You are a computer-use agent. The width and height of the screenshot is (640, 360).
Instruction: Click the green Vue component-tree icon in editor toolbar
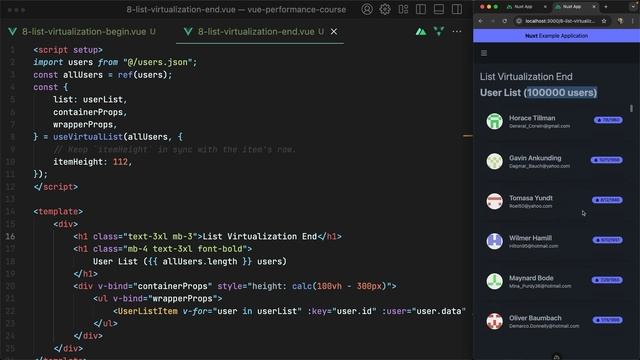439,31
